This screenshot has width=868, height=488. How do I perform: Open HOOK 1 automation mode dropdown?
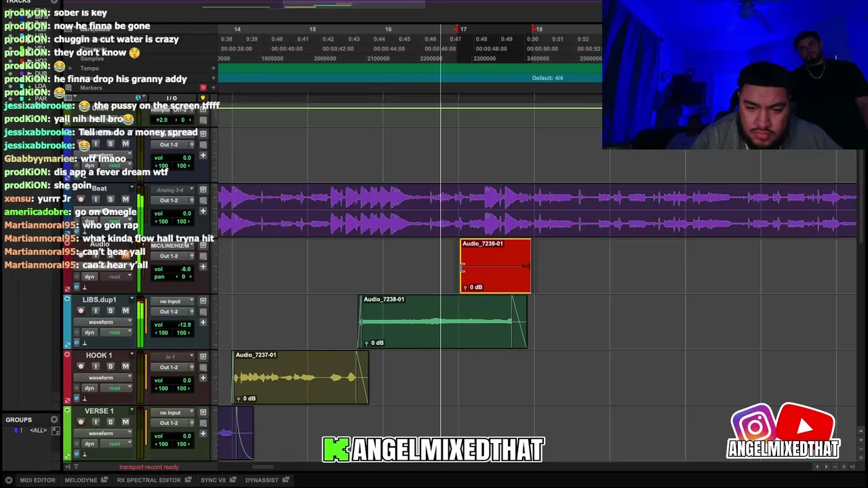tap(116, 388)
